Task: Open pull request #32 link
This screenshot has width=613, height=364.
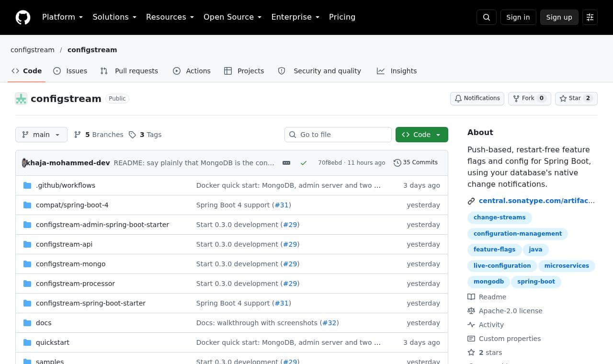Action: 329,323
